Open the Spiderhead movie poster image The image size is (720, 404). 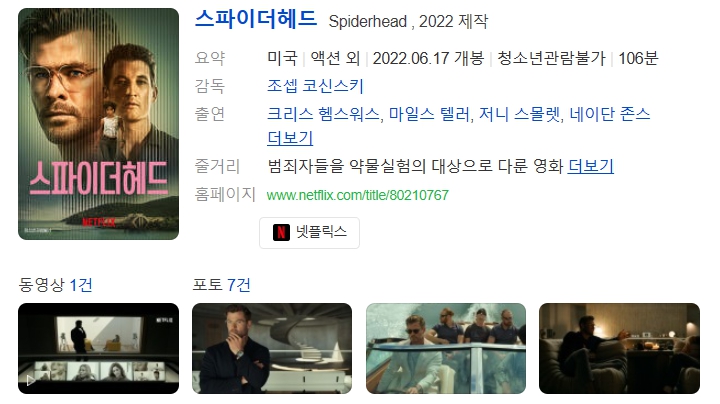point(98,124)
